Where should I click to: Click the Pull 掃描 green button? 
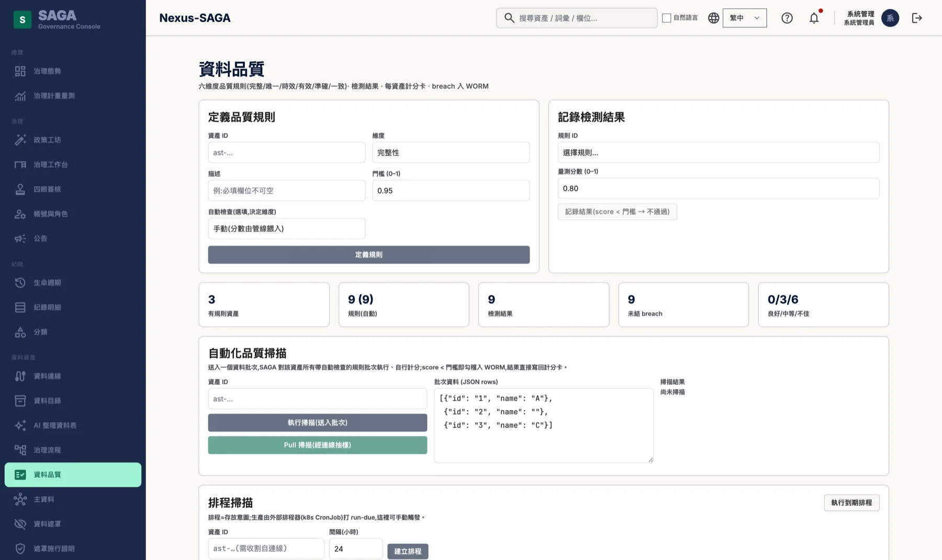coord(317,445)
